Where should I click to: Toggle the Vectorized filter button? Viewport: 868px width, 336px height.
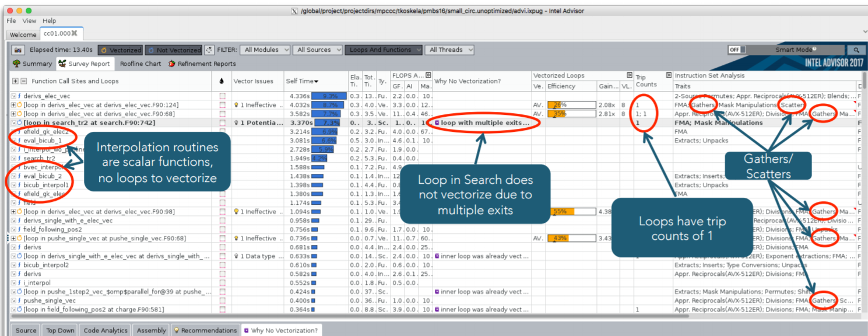click(x=120, y=50)
